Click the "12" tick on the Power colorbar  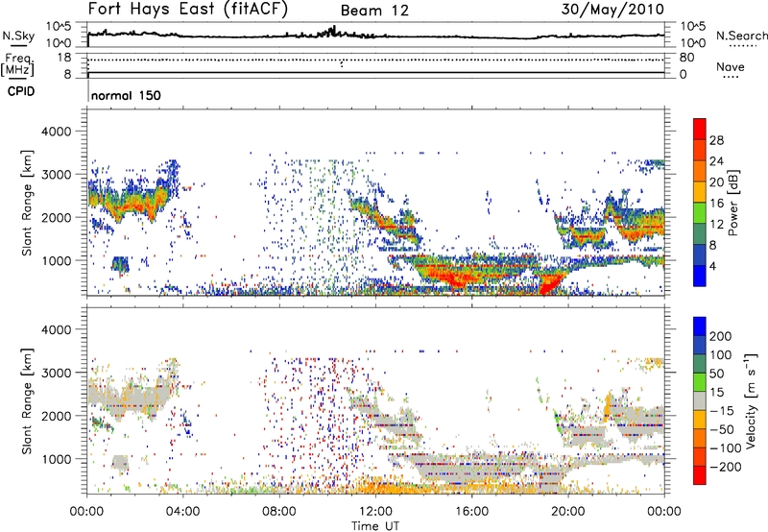tap(716, 225)
